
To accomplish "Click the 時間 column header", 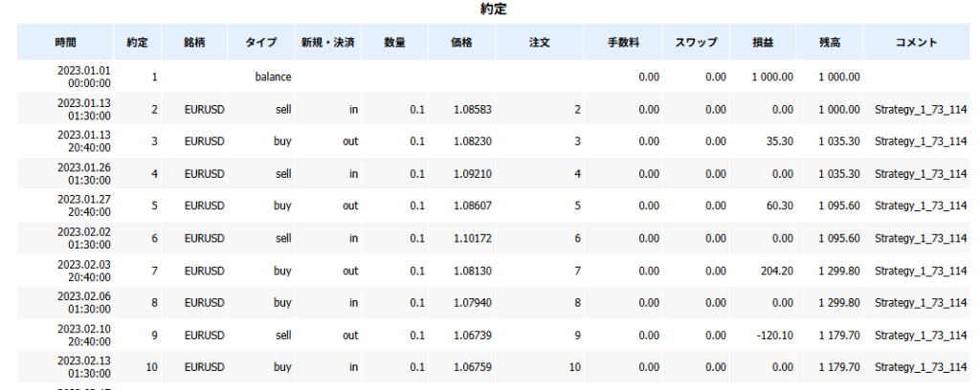I will (x=66, y=43).
